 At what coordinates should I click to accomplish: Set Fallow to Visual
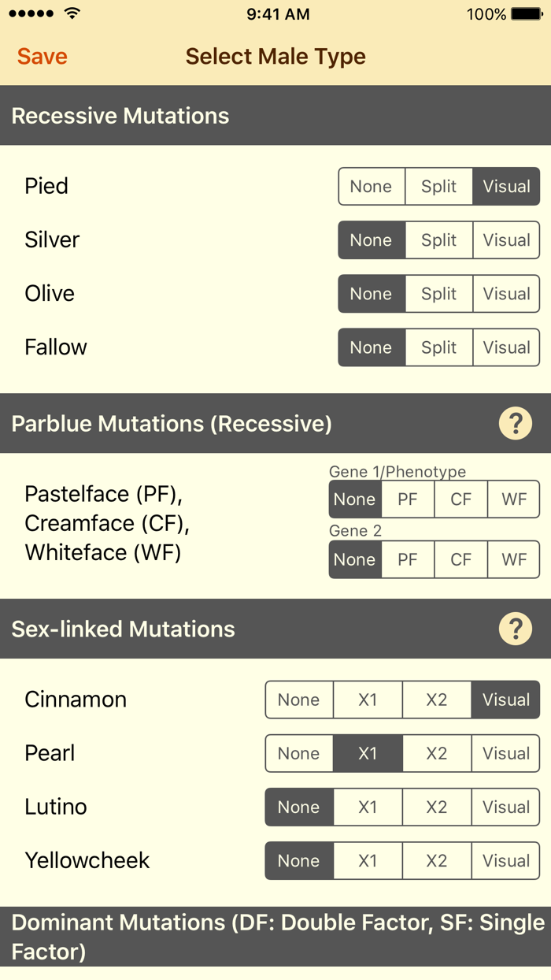coord(506,347)
